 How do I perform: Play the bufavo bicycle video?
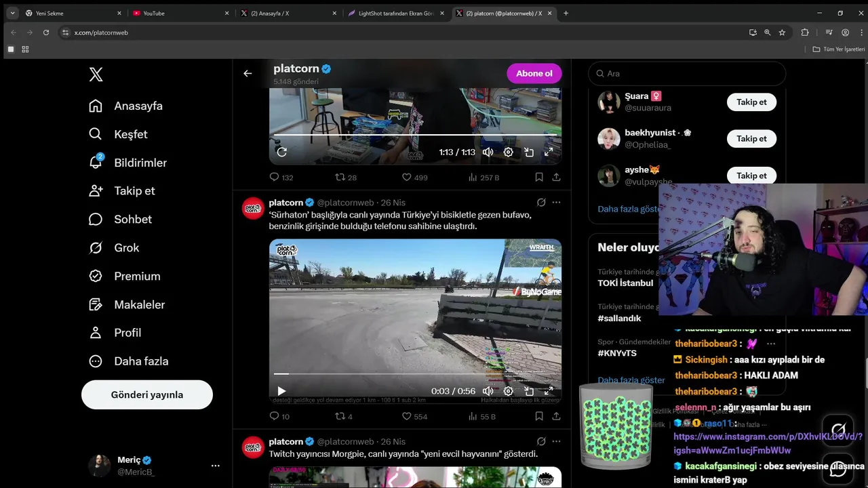281,391
